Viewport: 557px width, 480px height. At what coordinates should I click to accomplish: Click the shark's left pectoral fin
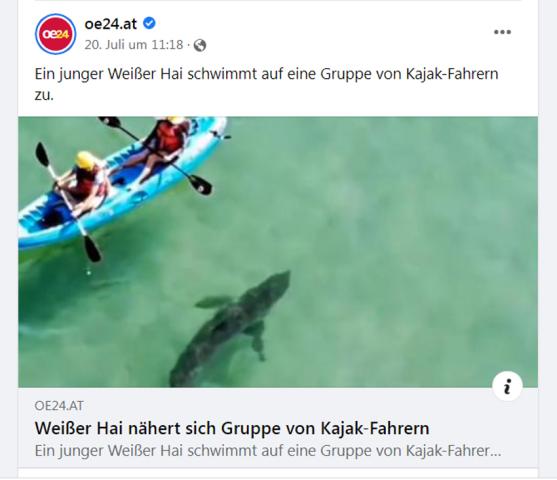pyautogui.click(x=212, y=302)
